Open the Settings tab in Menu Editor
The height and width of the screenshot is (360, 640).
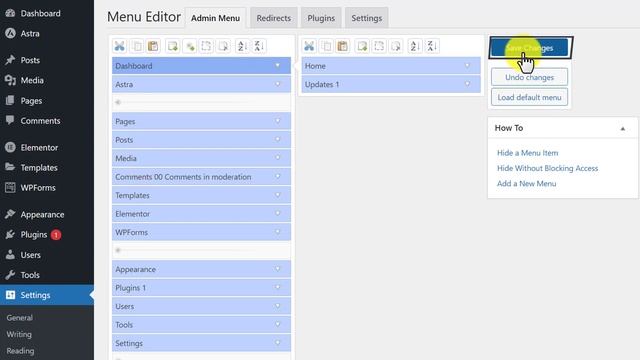click(x=367, y=18)
